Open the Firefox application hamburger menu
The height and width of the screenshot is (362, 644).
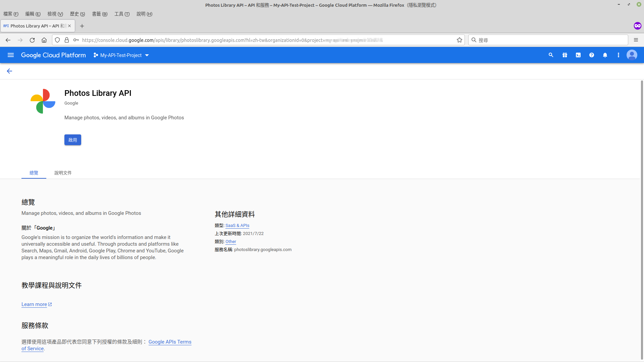click(x=636, y=40)
